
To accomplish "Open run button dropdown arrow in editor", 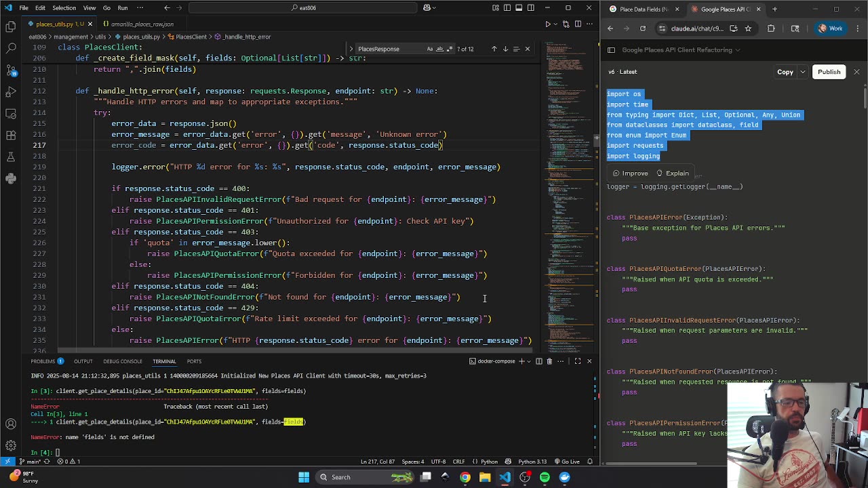I will coord(557,24).
